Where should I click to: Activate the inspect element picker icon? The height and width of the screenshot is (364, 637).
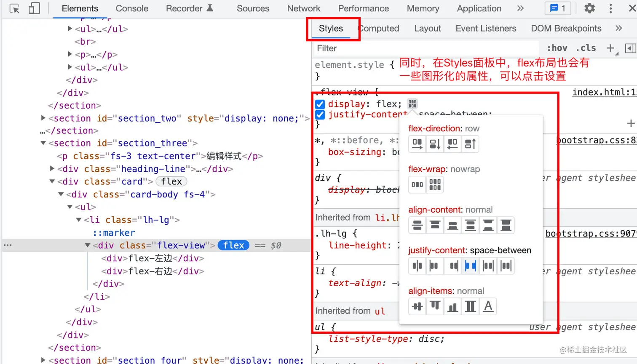(14, 8)
